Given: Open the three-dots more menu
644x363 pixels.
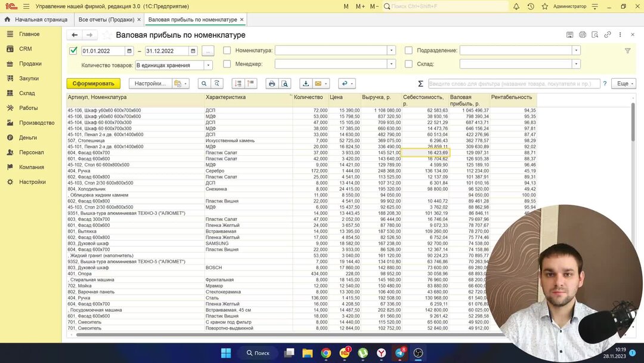Looking at the screenshot, I should coord(620,35).
